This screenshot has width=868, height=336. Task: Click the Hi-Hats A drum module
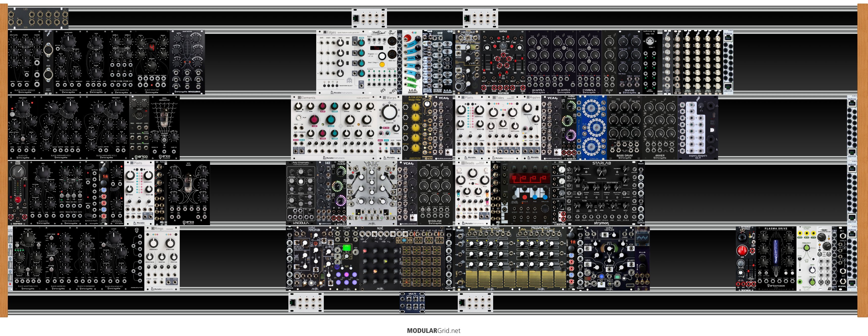coord(538,62)
